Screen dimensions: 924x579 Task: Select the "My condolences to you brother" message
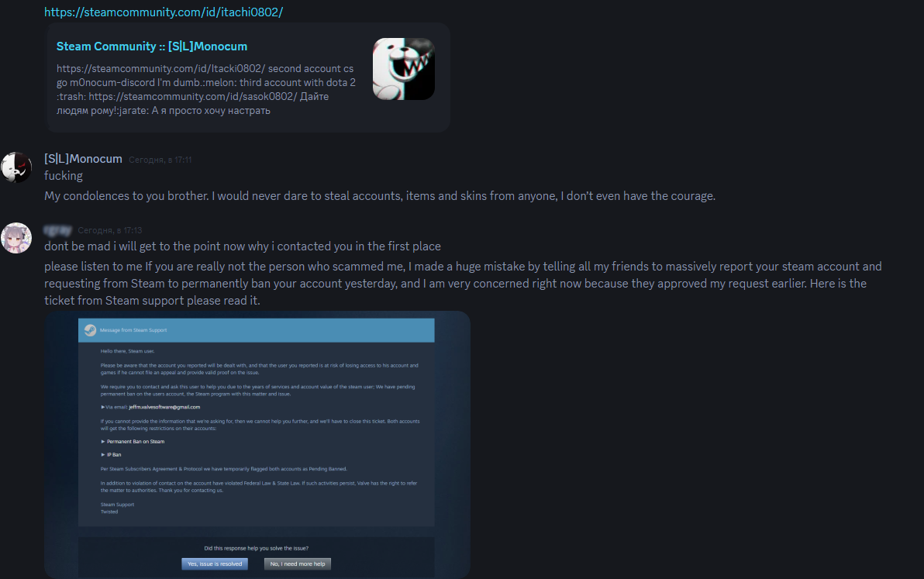[x=380, y=195]
